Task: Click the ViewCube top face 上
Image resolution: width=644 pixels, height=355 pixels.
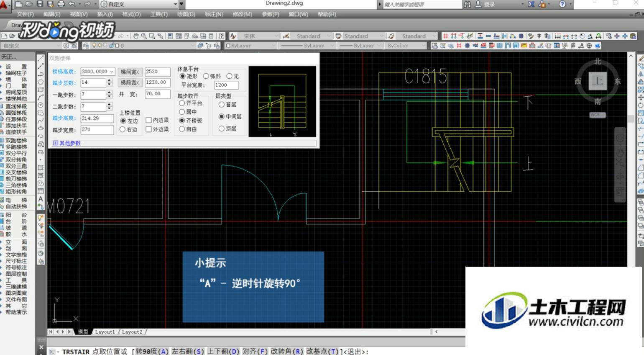Action: 598,81
